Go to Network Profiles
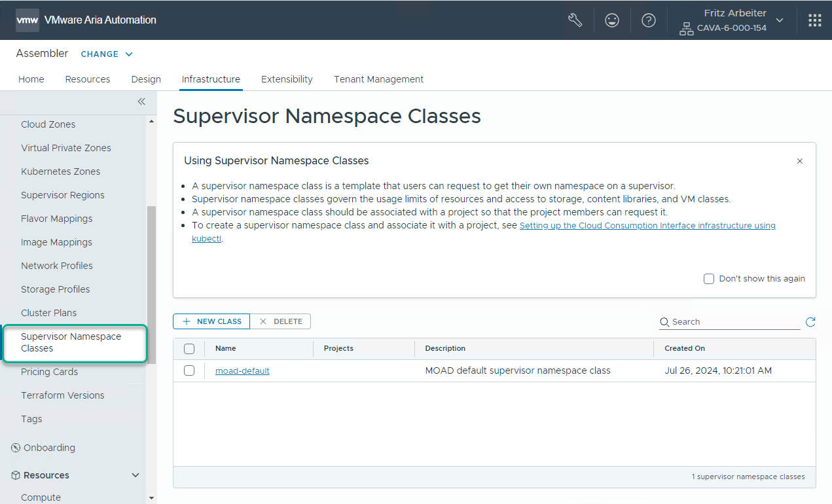 tap(57, 266)
